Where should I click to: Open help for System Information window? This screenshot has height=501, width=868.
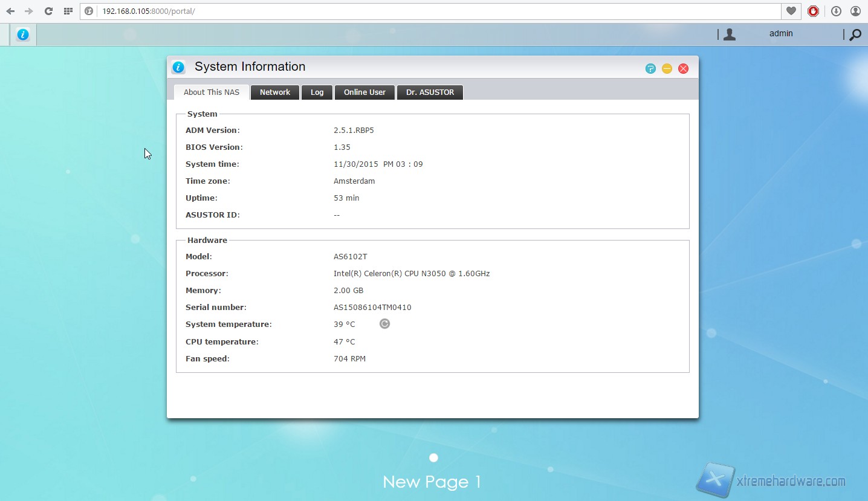(x=650, y=68)
